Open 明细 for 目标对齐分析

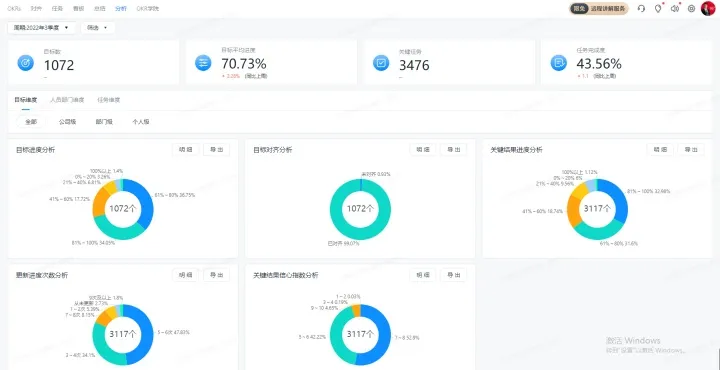coord(423,150)
